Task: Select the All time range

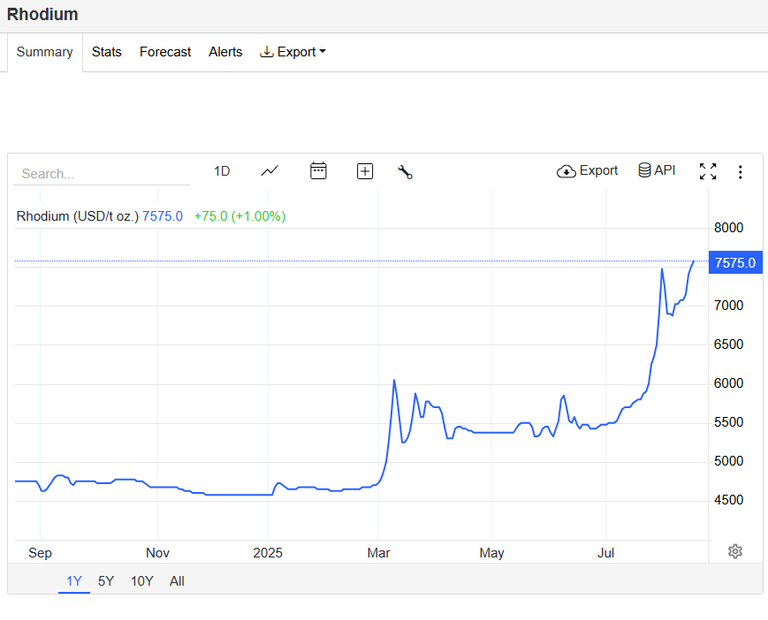Action: (177, 581)
